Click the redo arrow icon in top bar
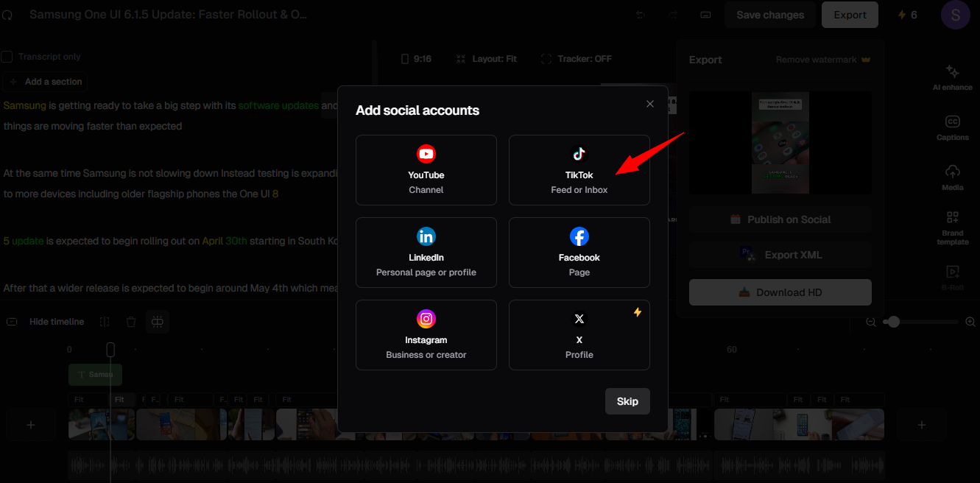The image size is (980, 483). click(674, 15)
